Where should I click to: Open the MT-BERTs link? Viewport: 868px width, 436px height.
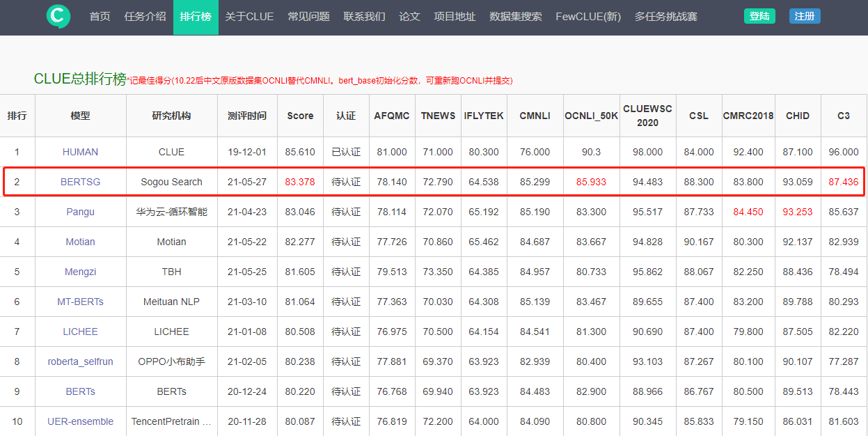click(80, 302)
